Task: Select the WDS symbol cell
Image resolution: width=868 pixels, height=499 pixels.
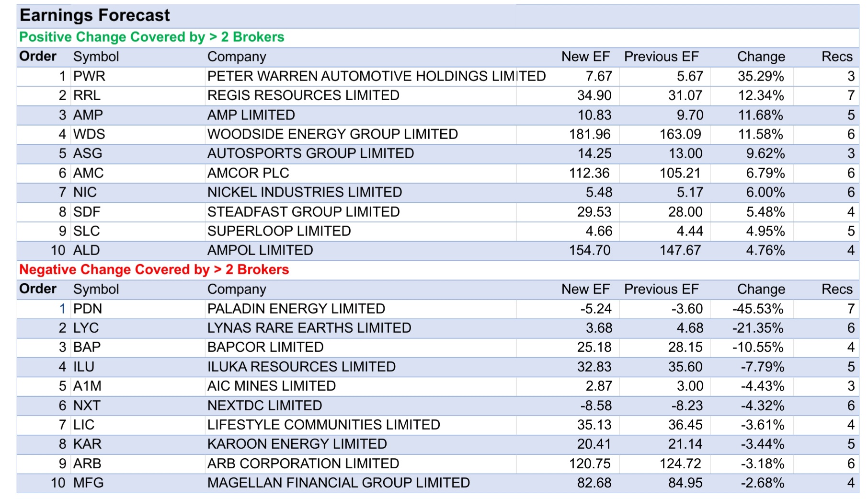Action: coord(89,134)
